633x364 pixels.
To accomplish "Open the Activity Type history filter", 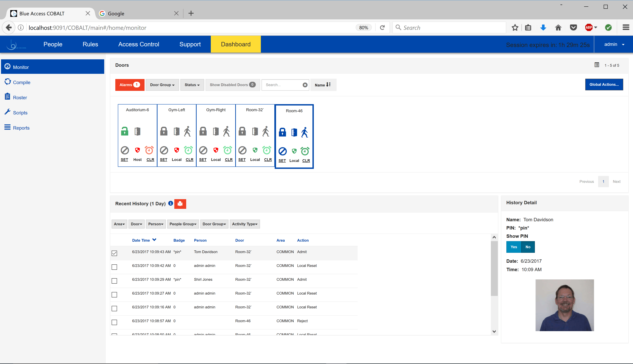I will [x=245, y=224].
